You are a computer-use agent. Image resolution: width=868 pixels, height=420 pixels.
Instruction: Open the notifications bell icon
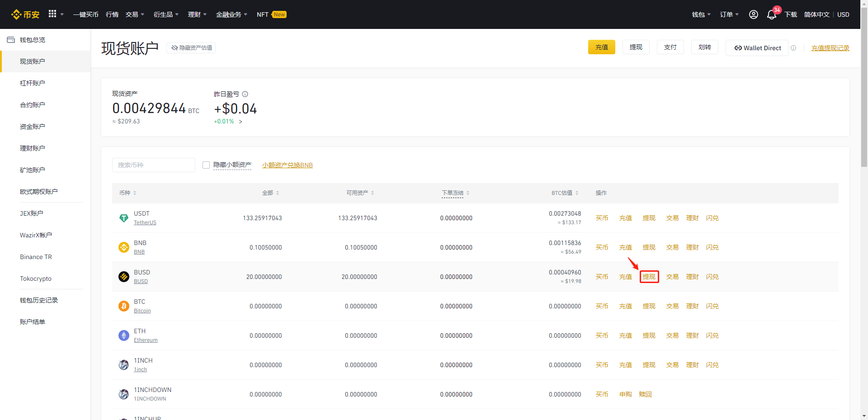pos(771,15)
